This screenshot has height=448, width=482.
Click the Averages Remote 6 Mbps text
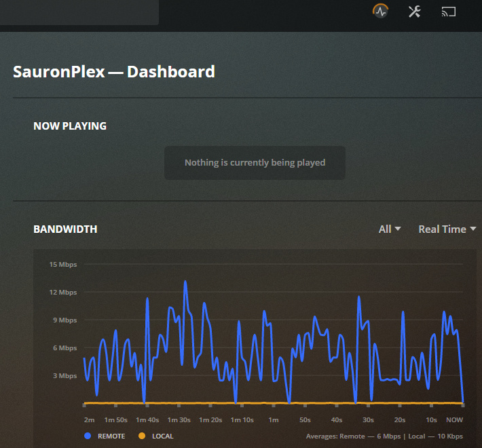[x=353, y=436]
